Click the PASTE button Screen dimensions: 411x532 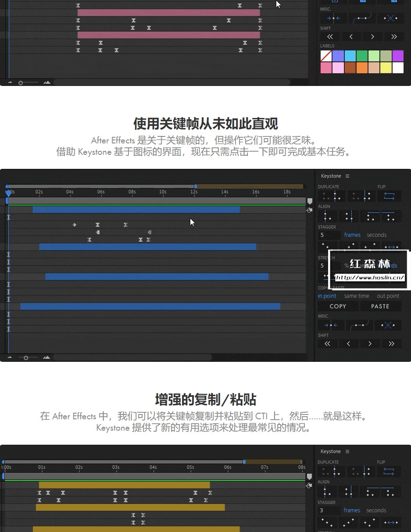[380, 306]
